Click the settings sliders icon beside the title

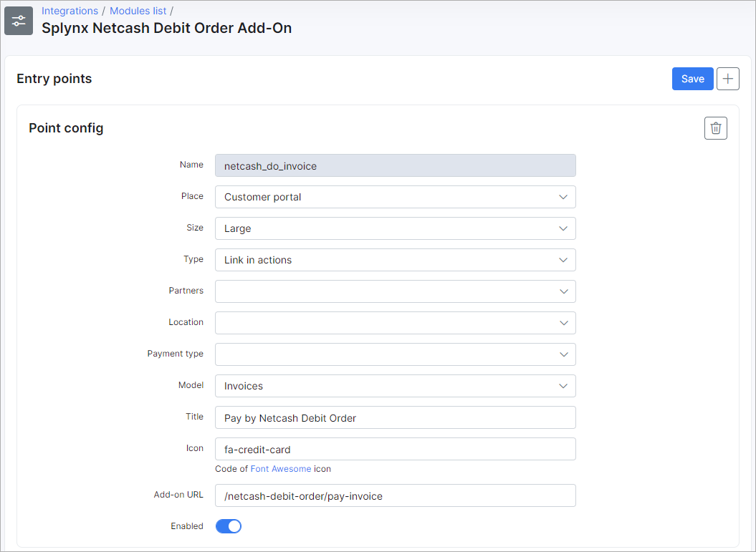point(19,21)
